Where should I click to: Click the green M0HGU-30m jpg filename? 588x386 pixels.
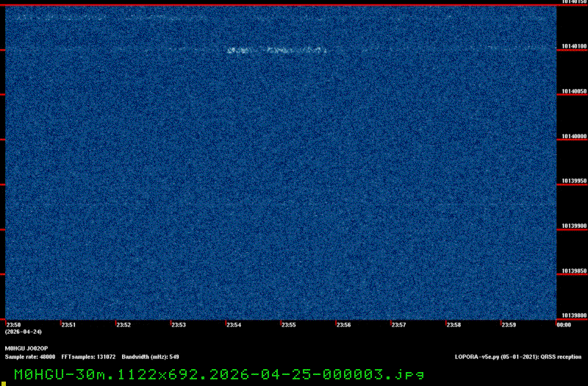[x=219, y=374]
